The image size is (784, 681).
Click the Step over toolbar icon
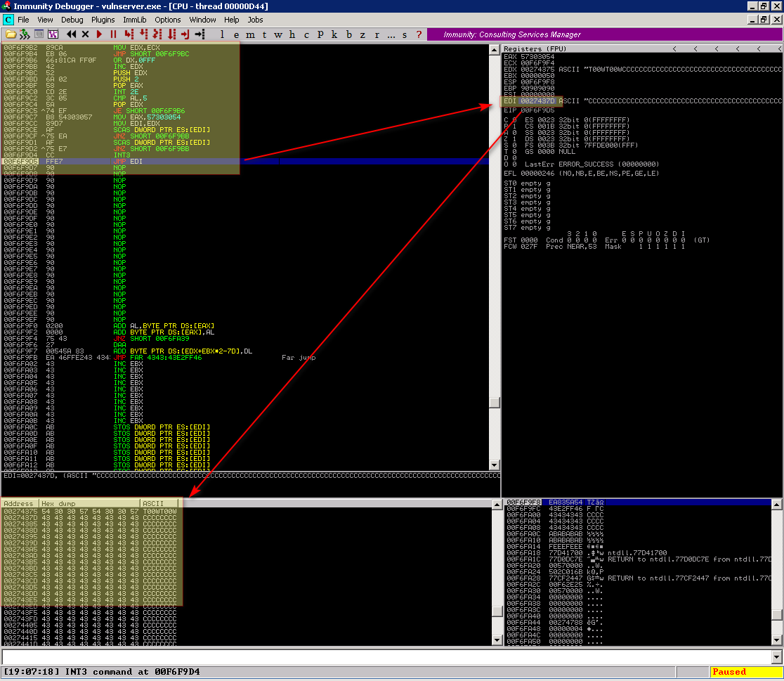click(x=143, y=34)
